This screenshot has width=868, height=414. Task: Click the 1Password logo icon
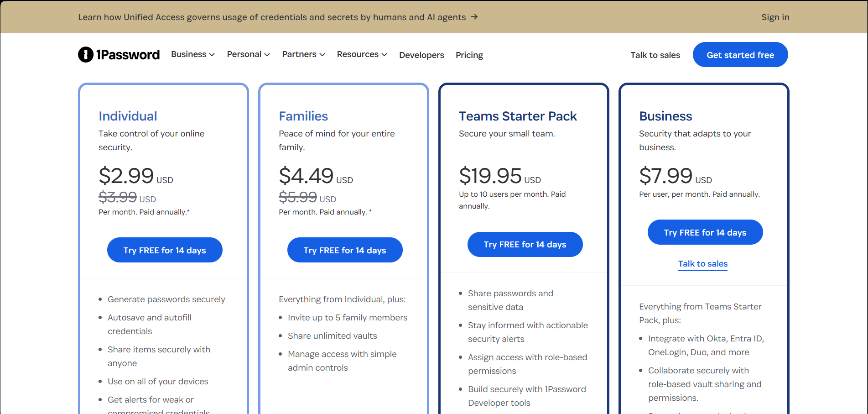[x=86, y=55]
